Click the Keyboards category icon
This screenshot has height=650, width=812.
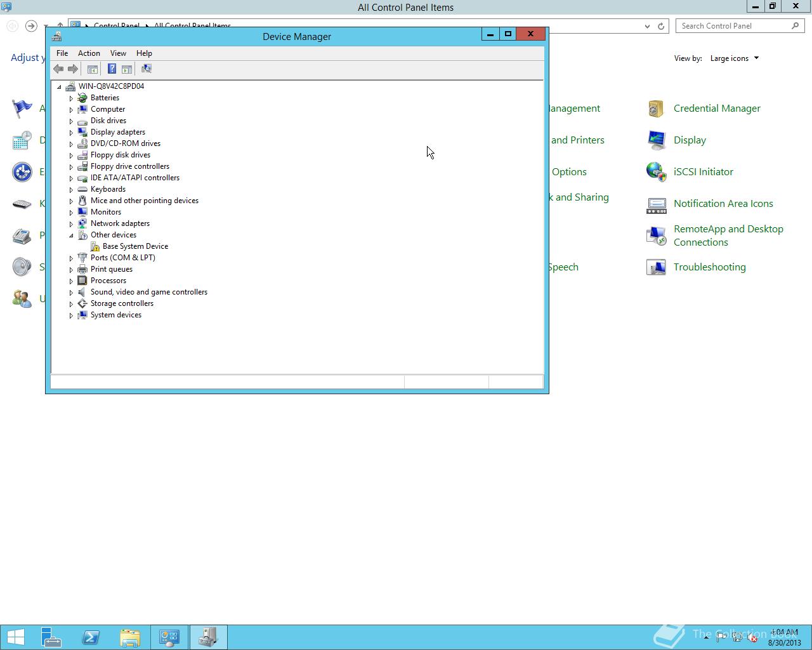pos(82,189)
